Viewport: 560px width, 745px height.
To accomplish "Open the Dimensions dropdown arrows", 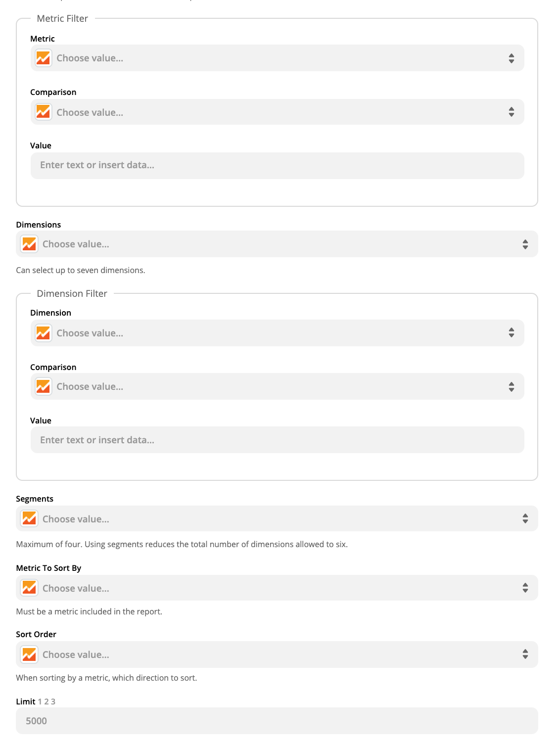I will click(525, 244).
